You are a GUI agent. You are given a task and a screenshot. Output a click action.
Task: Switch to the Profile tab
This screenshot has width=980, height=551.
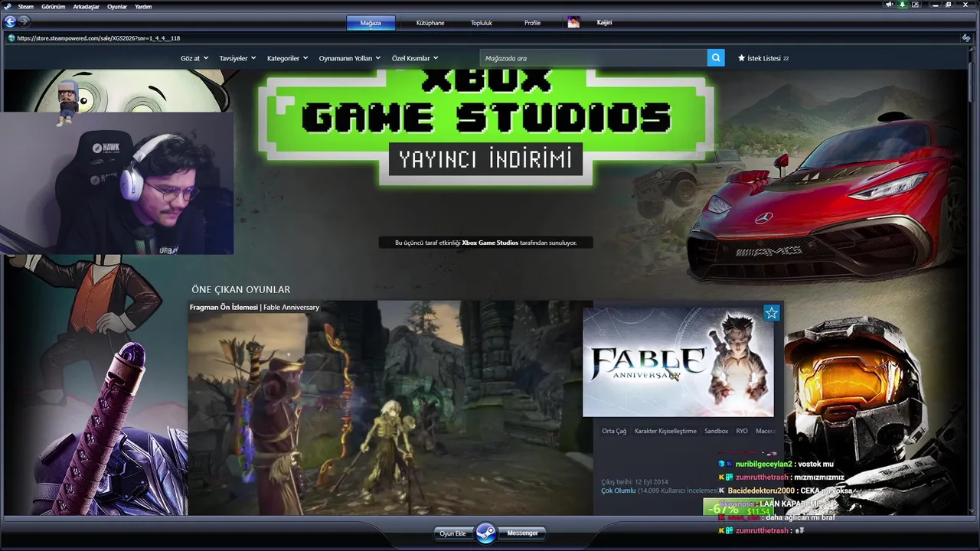click(x=532, y=23)
